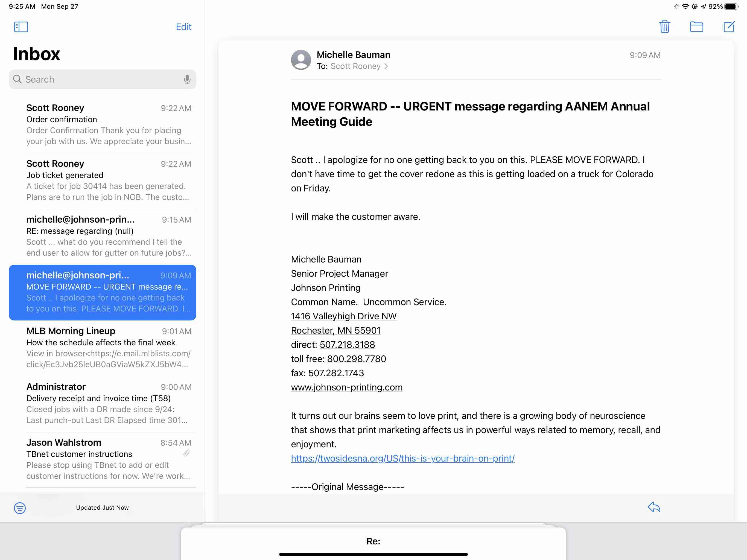Open Administrator's Delivery receipt email

click(x=108, y=403)
